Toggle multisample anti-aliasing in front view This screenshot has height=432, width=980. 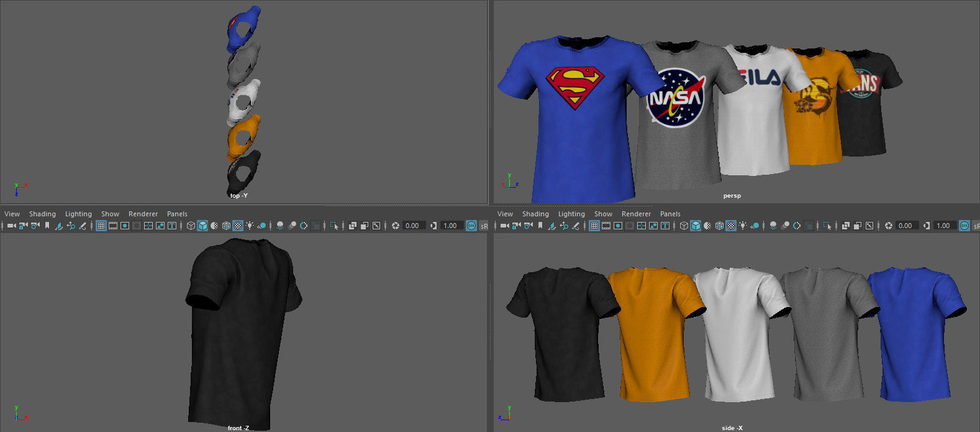point(303,226)
